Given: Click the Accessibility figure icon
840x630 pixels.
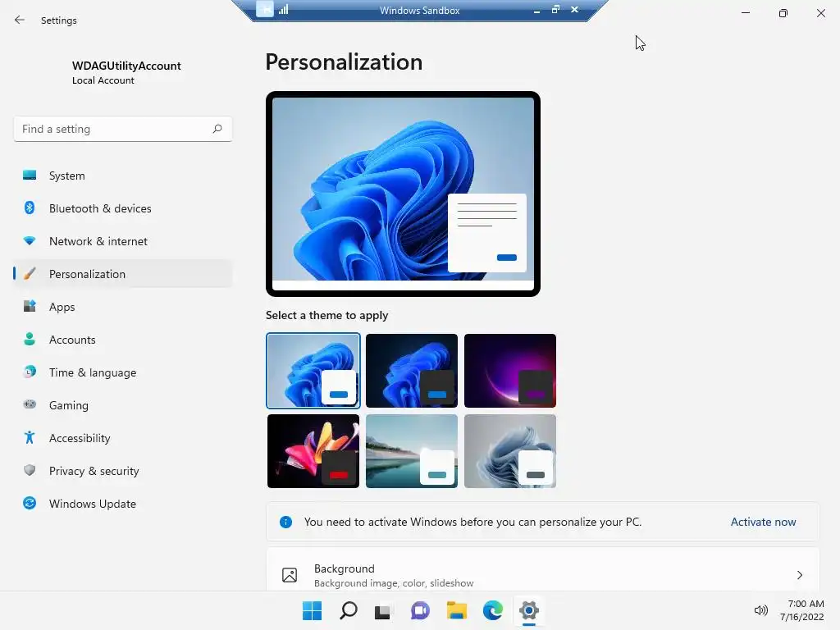Looking at the screenshot, I should [30, 438].
